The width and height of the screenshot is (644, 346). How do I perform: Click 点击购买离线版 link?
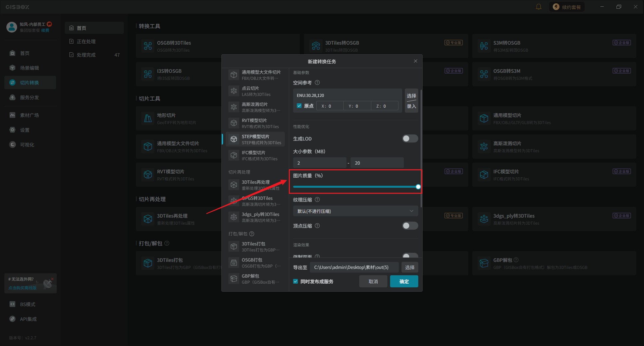(22, 288)
